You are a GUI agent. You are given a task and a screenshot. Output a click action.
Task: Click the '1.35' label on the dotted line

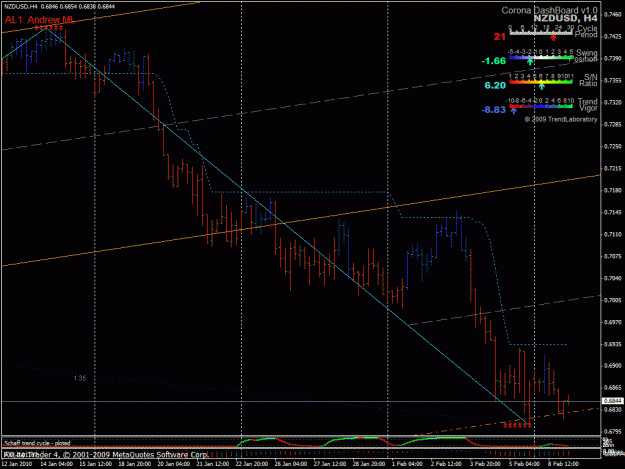click(x=80, y=378)
